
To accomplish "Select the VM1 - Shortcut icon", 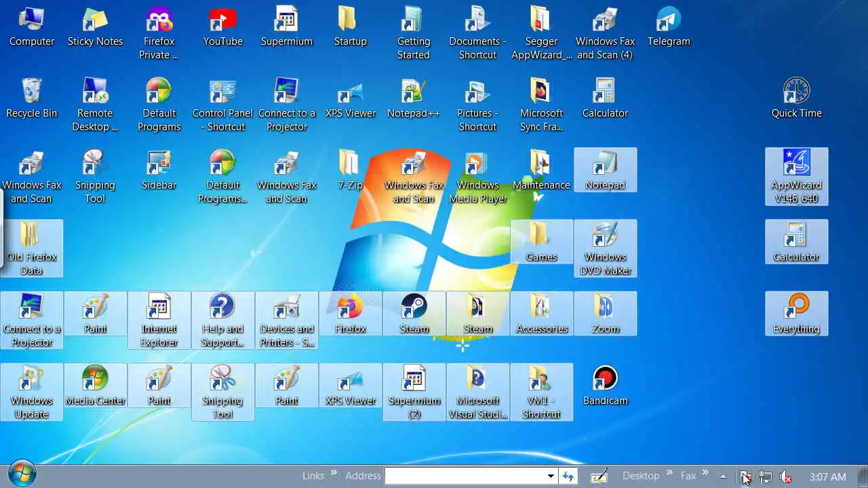I will (542, 393).
